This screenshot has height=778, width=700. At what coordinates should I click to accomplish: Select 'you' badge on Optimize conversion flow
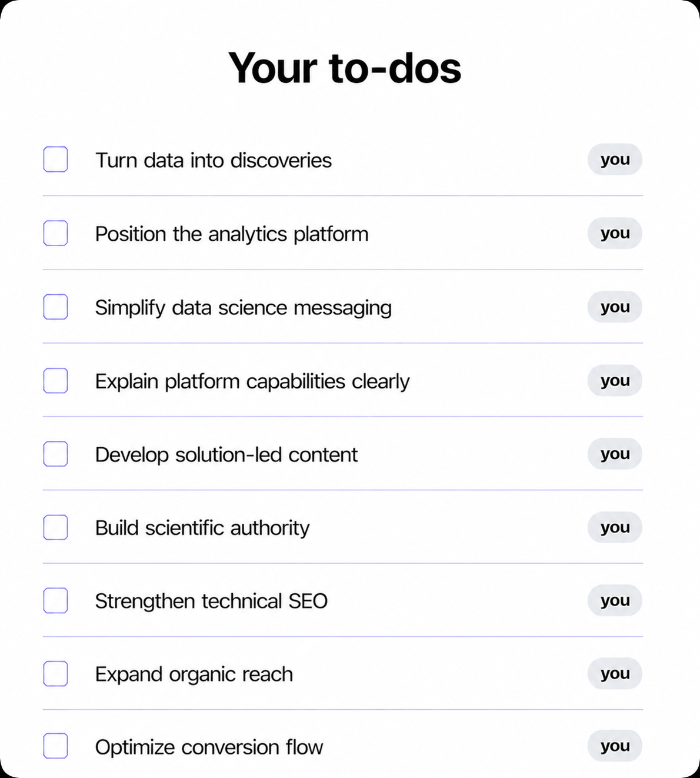tap(615, 746)
